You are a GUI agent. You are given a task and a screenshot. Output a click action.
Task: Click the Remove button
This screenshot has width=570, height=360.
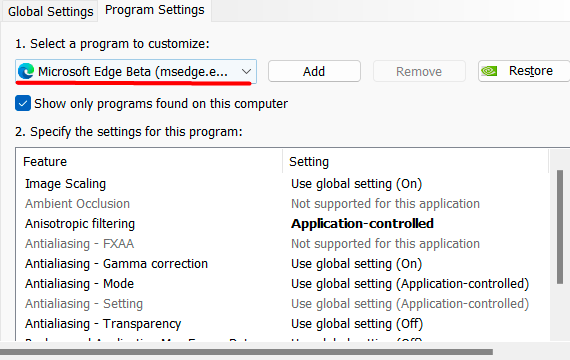[419, 71]
